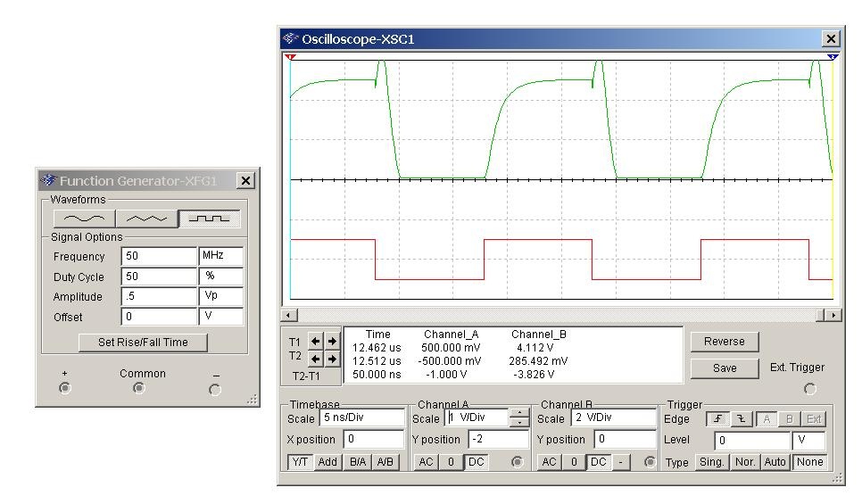Open the Frequency unit MHz field
Screen dimensions: 862x504
click(220, 257)
